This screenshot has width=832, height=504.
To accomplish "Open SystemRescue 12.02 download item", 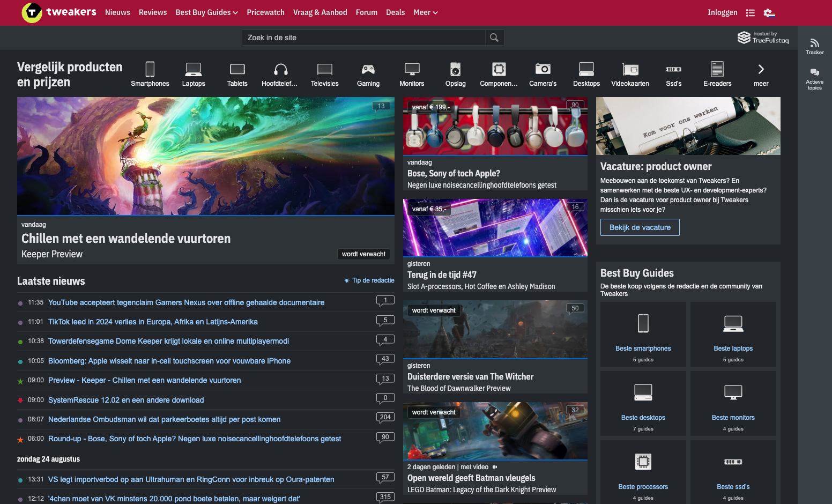I will click(x=126, y=400).
